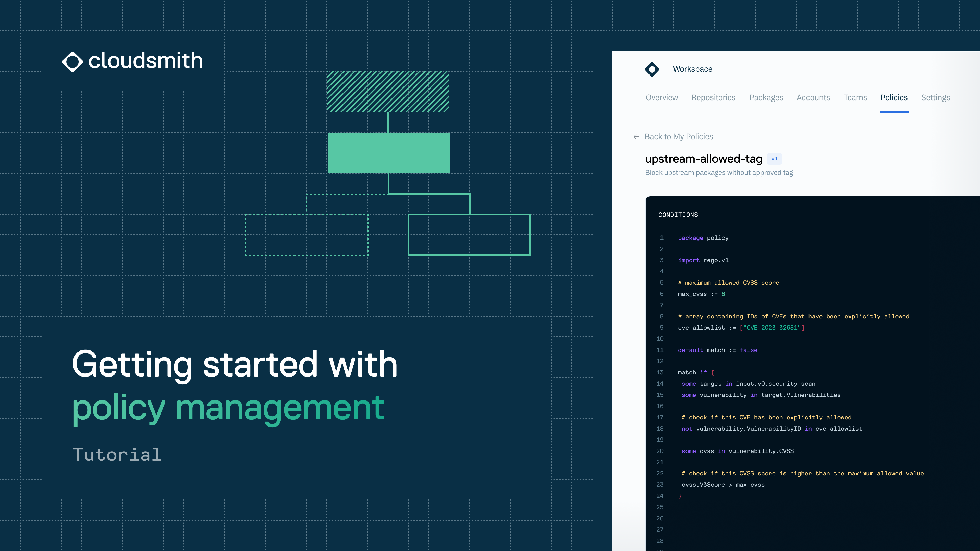Open the Packages tab

(x=766, y=98)
